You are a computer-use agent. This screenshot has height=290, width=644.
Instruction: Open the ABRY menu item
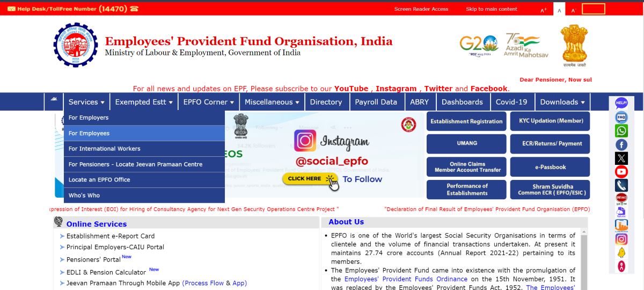[x=419, y=102]
